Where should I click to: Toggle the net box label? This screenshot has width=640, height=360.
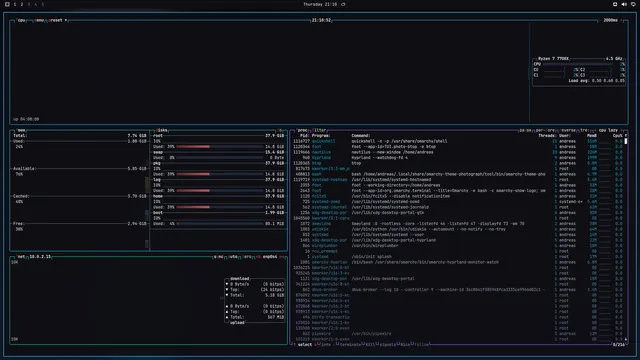(x=21, y=257)
